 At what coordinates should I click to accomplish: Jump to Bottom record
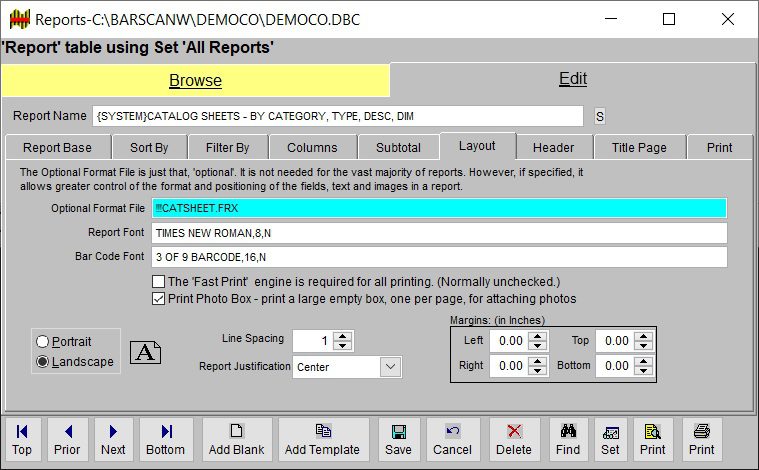(166, 439)
